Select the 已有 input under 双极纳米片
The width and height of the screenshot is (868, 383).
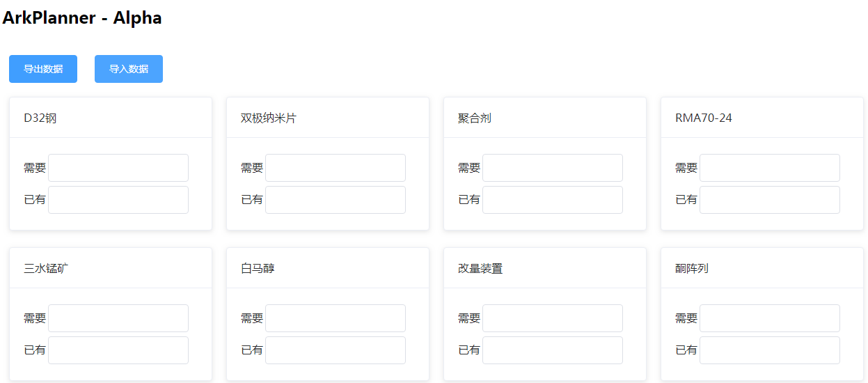(336, 200)
